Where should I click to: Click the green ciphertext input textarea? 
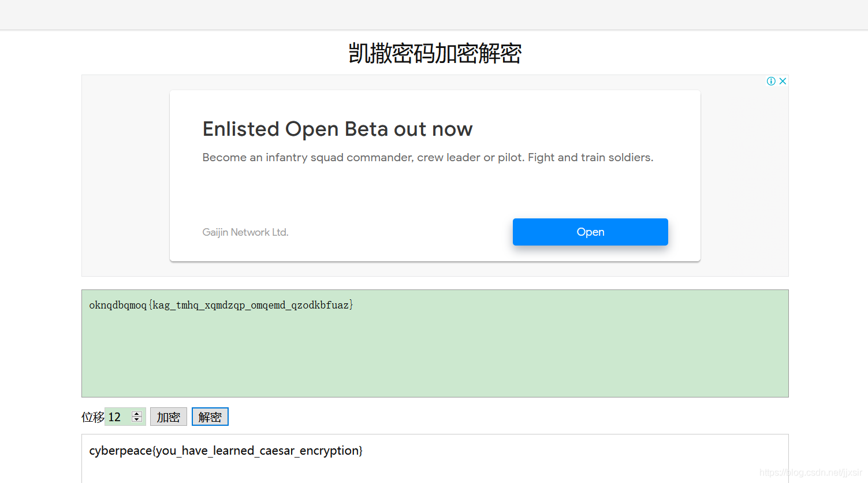[435, 343]
